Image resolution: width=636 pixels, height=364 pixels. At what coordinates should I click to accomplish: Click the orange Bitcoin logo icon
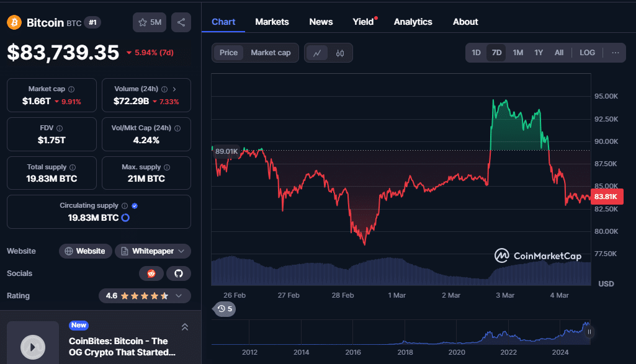click(14, 22)
